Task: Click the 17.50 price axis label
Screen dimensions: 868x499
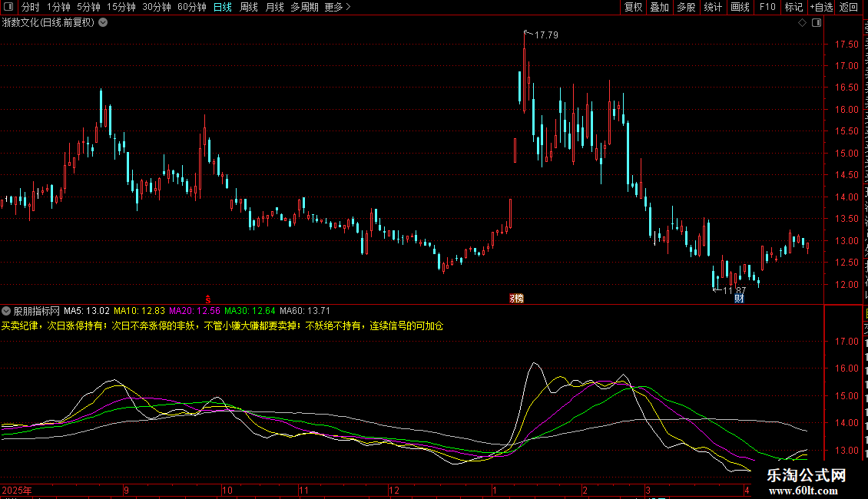Action: pos(846,45)
